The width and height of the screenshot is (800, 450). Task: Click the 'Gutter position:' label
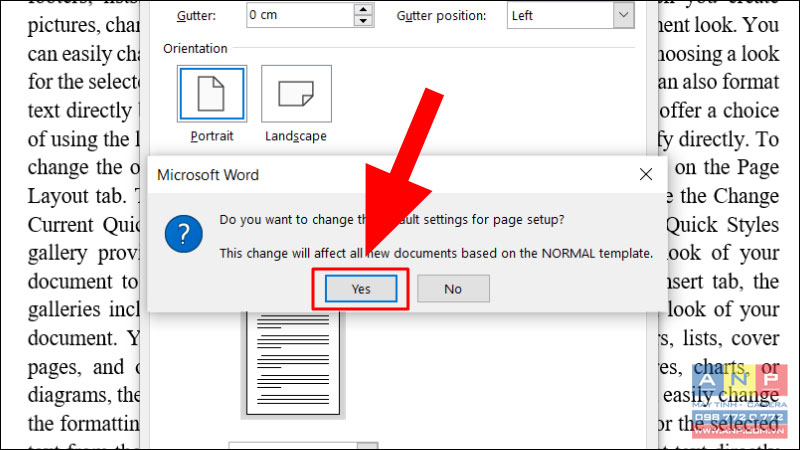441,16
